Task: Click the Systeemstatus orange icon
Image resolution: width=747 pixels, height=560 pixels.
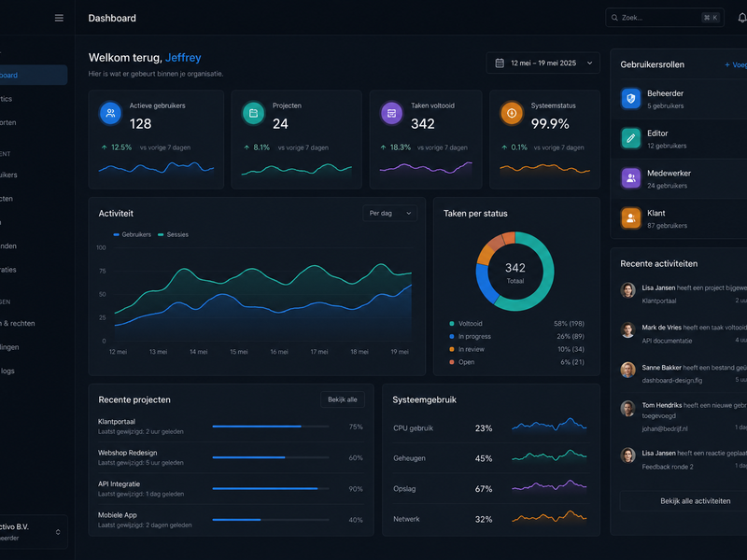Action: (512, 113)
